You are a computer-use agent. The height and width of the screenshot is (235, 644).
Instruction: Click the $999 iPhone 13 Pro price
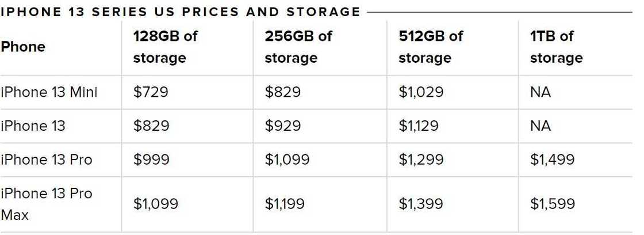click(151, 160)
